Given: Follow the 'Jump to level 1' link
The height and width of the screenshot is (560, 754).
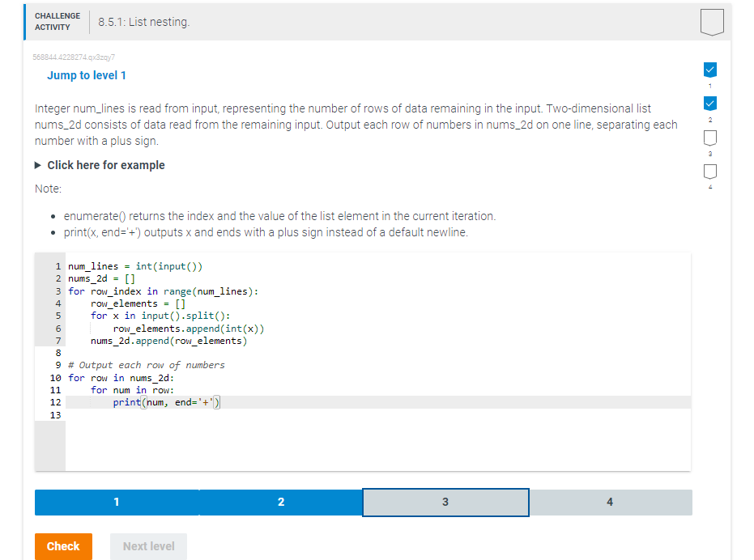Looking at the screenshot, I should pyautogui.click(x=87, y=75).
